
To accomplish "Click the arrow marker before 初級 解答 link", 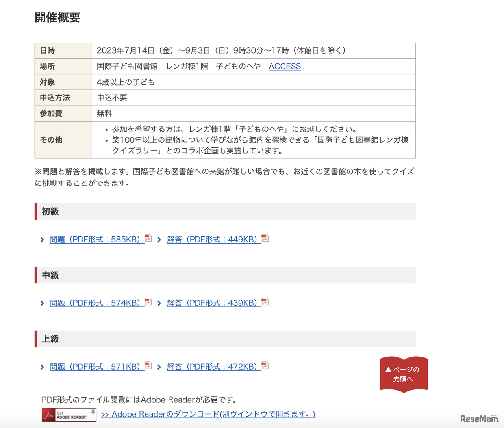I will coord(159,239).
